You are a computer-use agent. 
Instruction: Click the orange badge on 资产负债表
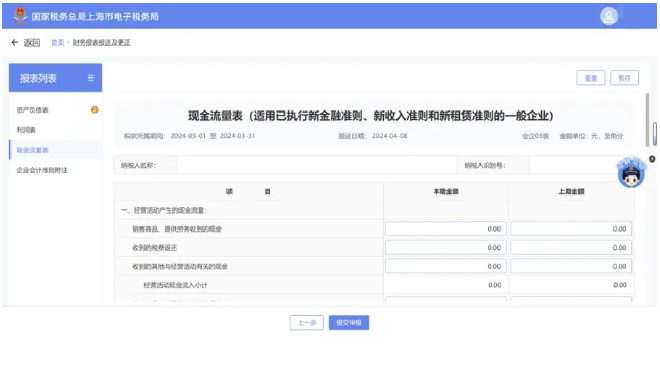(94, 110)
